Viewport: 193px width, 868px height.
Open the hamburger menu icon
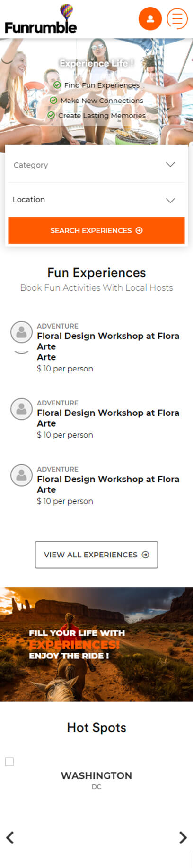(x=177, y=19)
